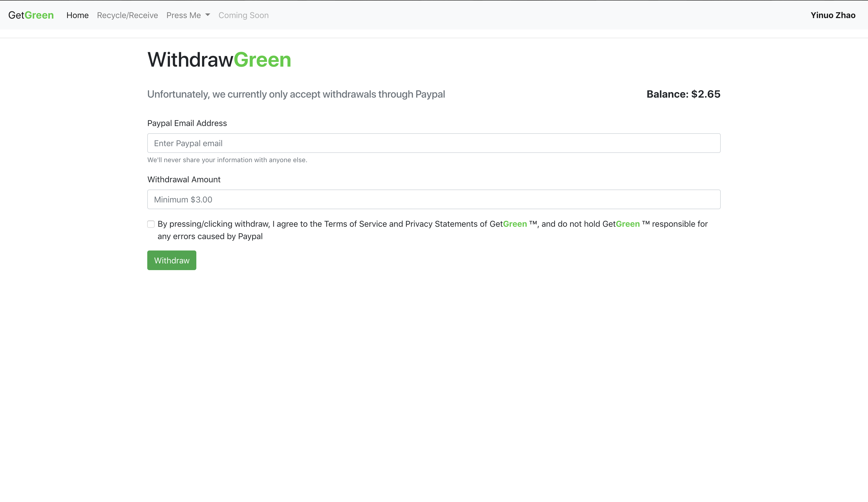Click the Paypal Email Address label

coord(187,123)
